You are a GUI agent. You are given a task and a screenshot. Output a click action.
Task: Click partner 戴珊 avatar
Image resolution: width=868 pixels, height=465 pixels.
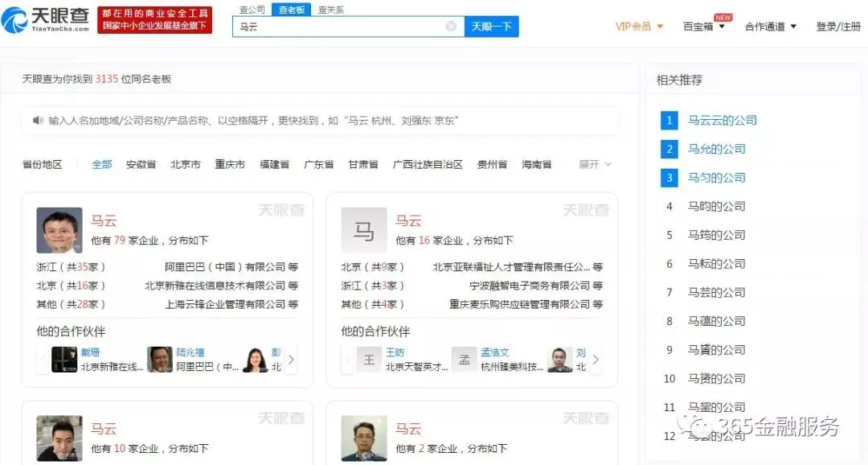pos(64,360)
